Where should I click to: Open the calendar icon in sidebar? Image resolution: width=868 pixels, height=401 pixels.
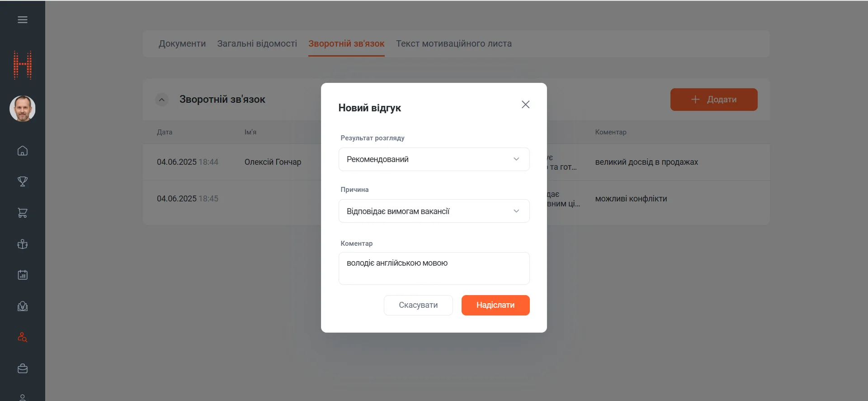click(x=23, y=275)
